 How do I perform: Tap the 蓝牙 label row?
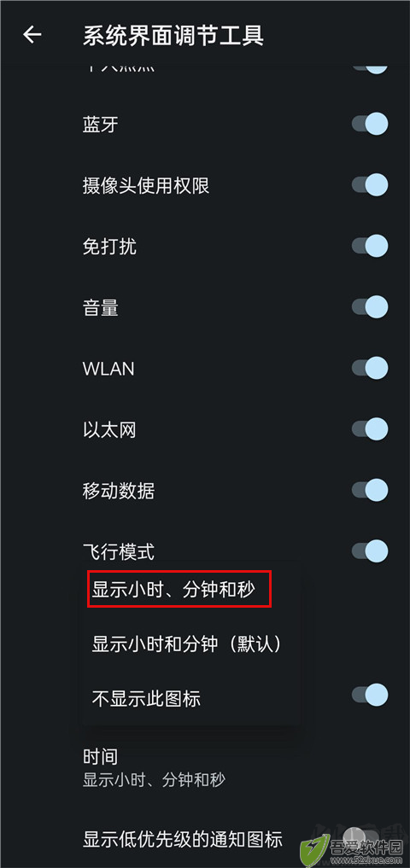pyautogui.click(x=205, y=124)
